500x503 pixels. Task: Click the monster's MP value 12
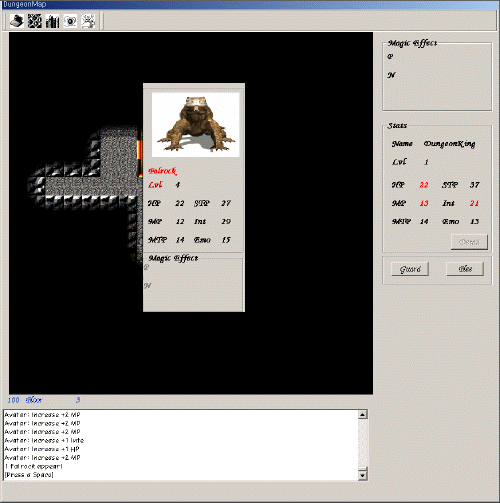coord(180,221)
